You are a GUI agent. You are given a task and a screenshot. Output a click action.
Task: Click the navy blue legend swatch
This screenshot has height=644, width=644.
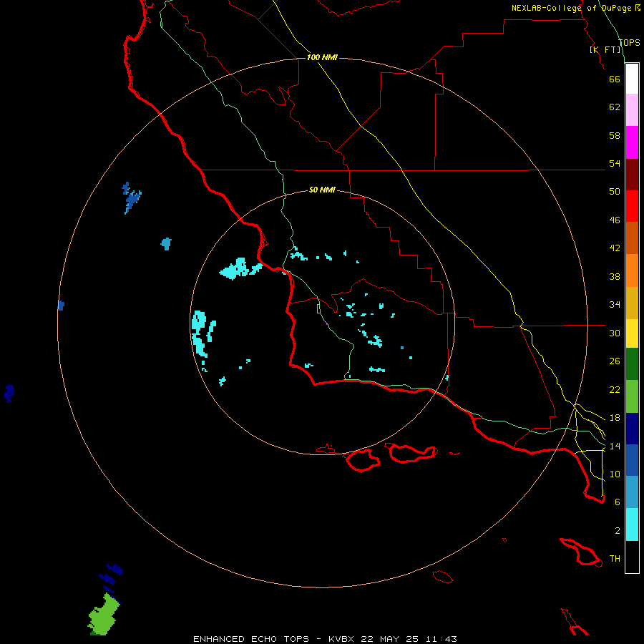tap(632, 429)
